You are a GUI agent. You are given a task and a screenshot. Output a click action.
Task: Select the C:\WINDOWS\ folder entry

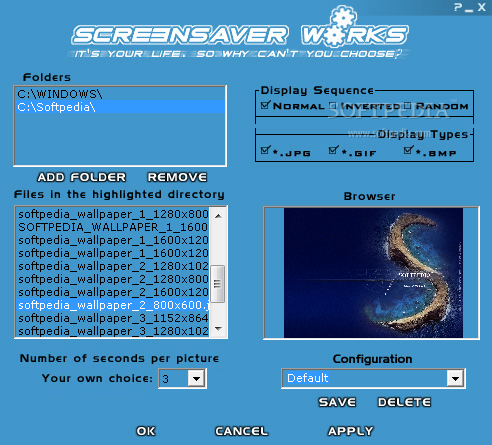pos(120,94)
